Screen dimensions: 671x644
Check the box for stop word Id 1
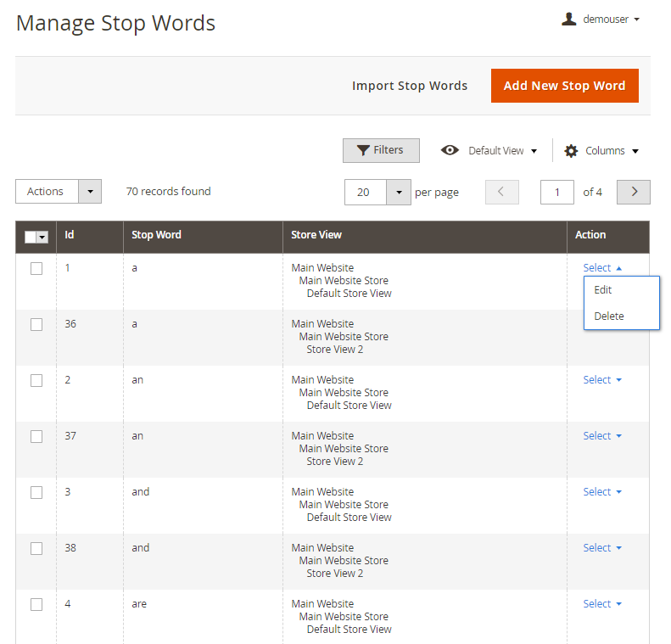(36, 268)
